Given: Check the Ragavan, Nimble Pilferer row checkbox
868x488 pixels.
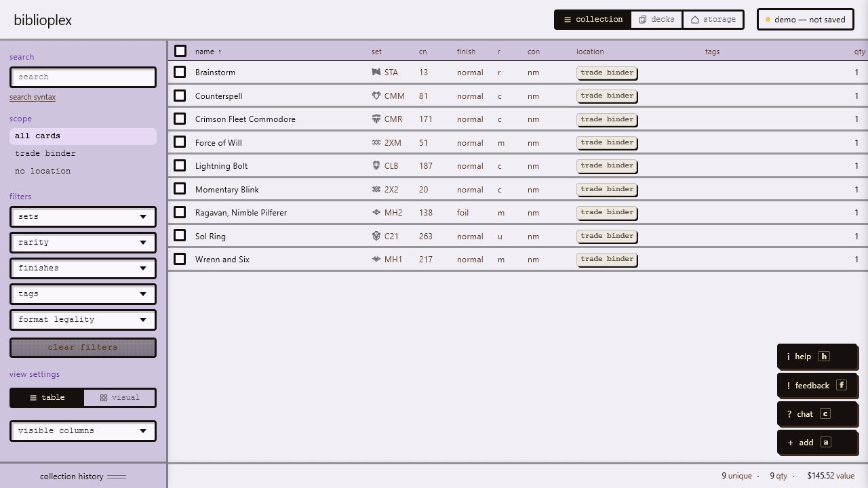Looking at the screenshot, I should [x=180, y=212].
